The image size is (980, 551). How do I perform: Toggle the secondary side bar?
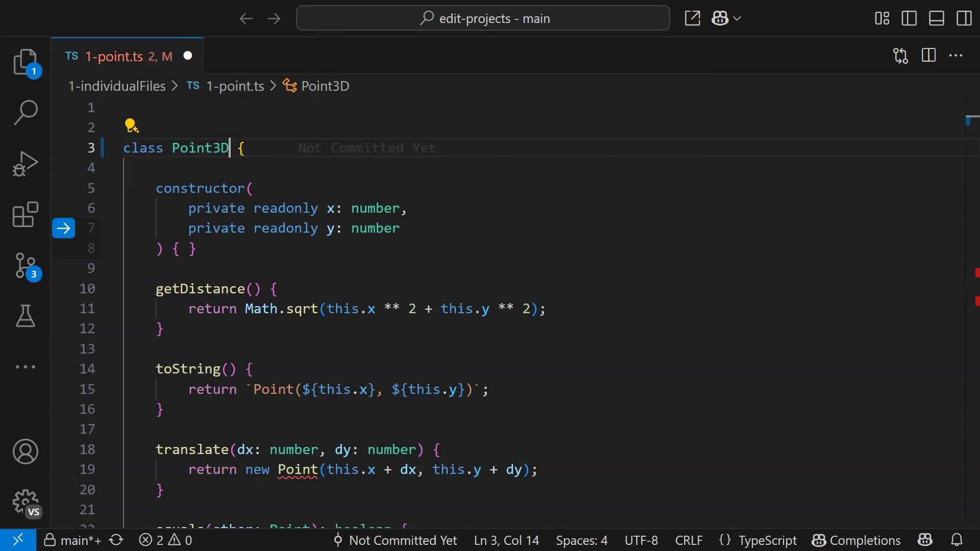point(964,18)
